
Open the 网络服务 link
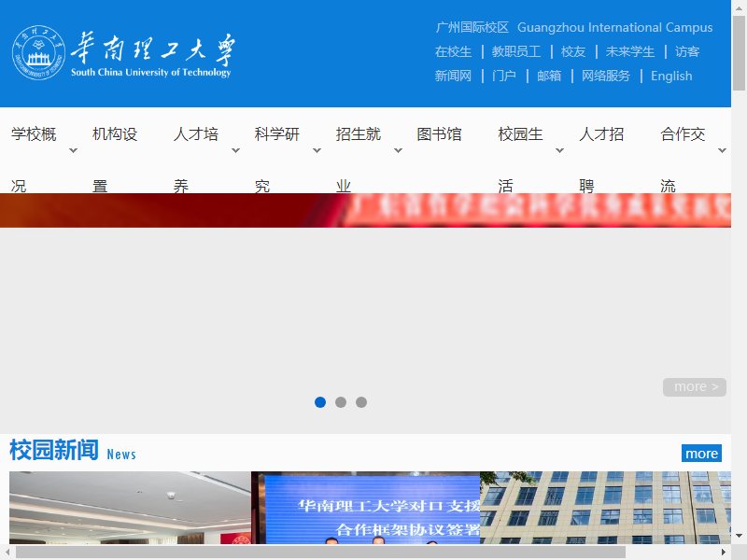[x=605, y=76]
